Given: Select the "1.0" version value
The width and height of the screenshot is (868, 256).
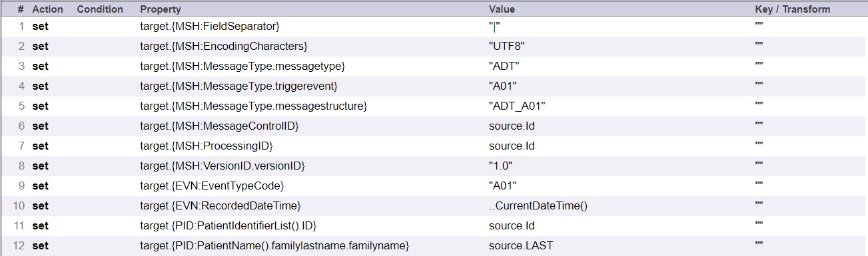Looking at the screenshot, I should tap(500, 166).
